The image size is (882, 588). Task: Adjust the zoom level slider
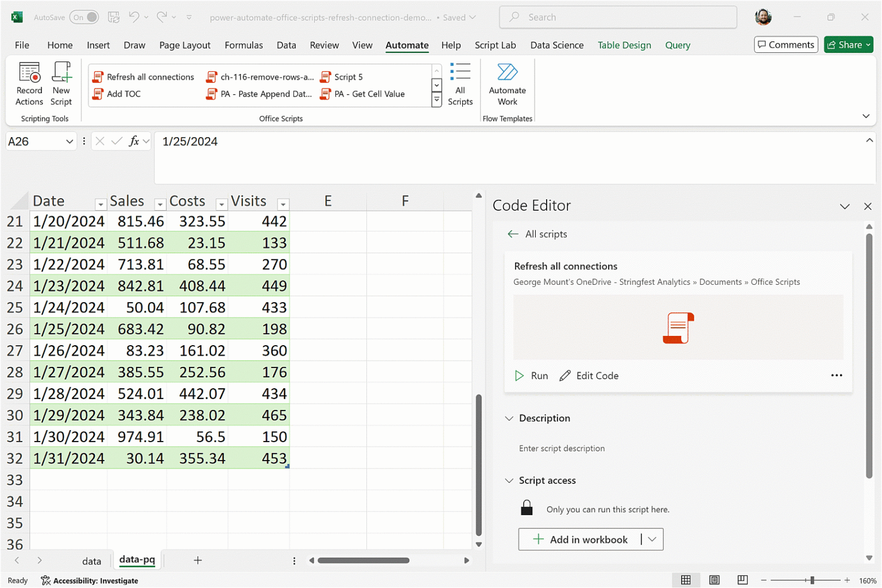coord(812,580)
